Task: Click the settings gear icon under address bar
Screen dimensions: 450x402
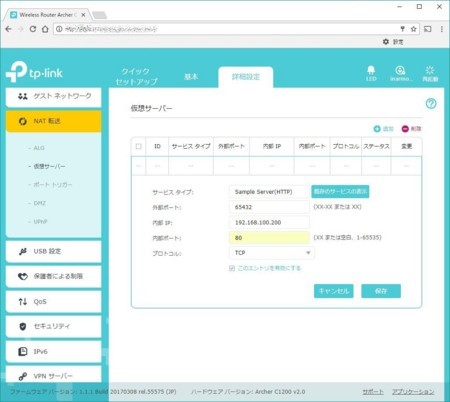Action: [386, 42]
